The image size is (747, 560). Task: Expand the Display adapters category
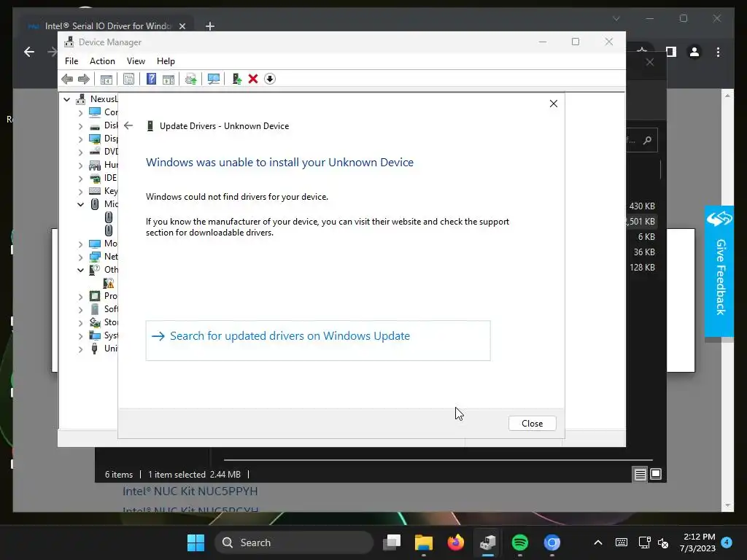[80, 139]
